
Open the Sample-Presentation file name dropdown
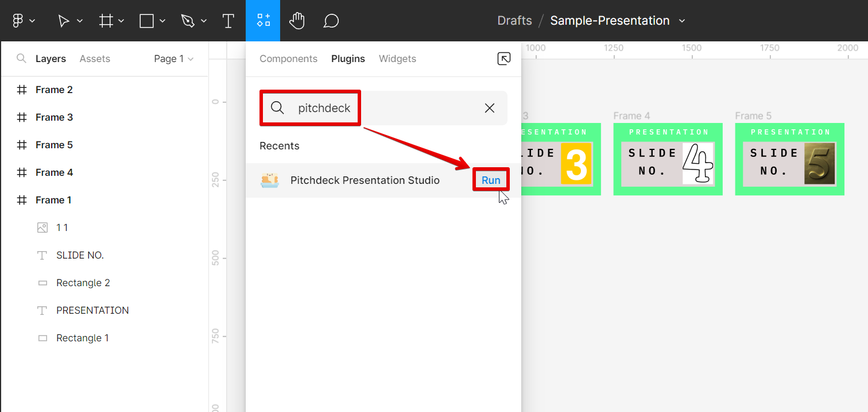[682, 21]
